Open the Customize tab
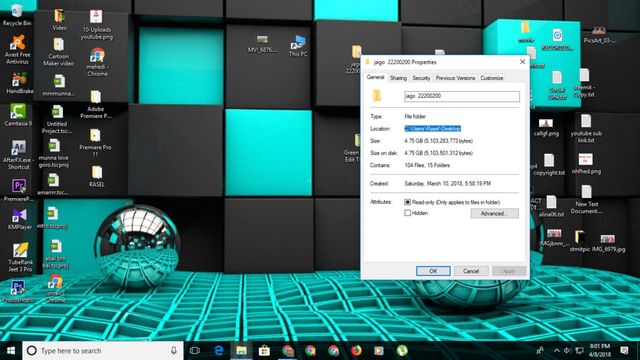This screenshot has height=360, width=640. click(x=491, y=78)
